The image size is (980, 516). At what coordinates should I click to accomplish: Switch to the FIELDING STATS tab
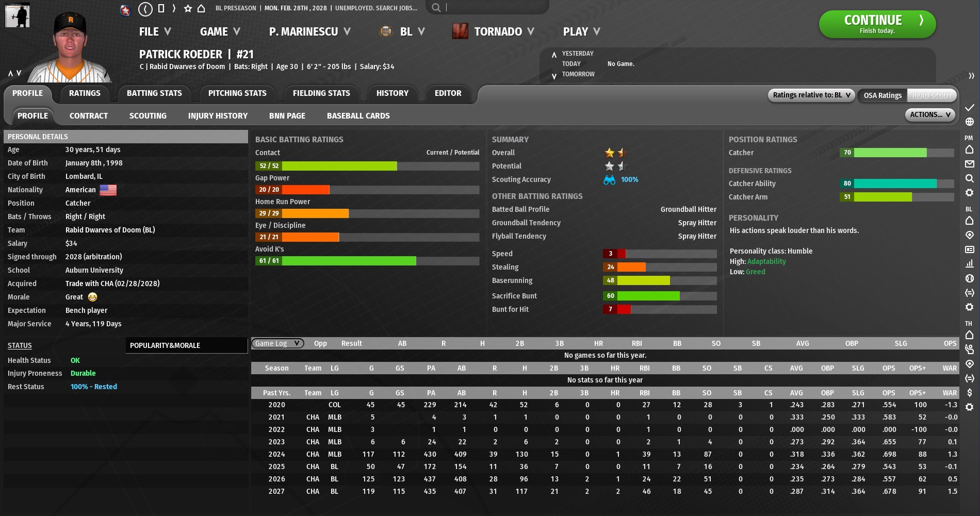[321, 93]
